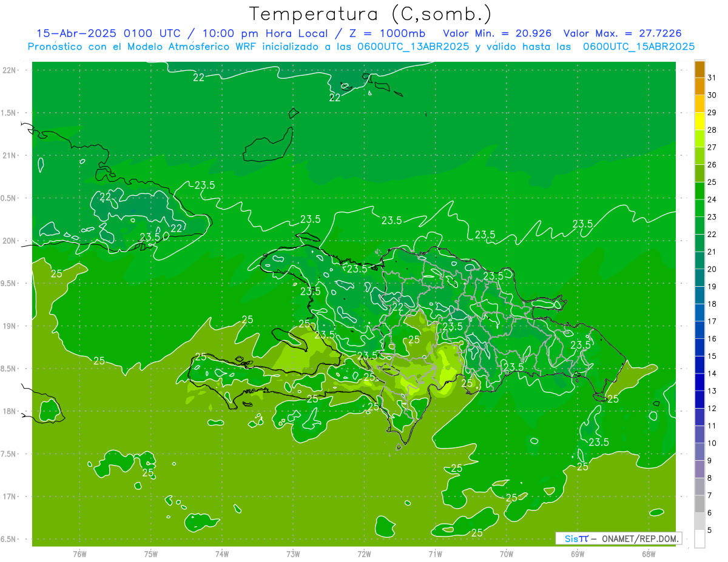Image resolution: width=728 pixels, height=562 pixels.
Task: Click the legend scale value "10"
Action: click(712, 443)
